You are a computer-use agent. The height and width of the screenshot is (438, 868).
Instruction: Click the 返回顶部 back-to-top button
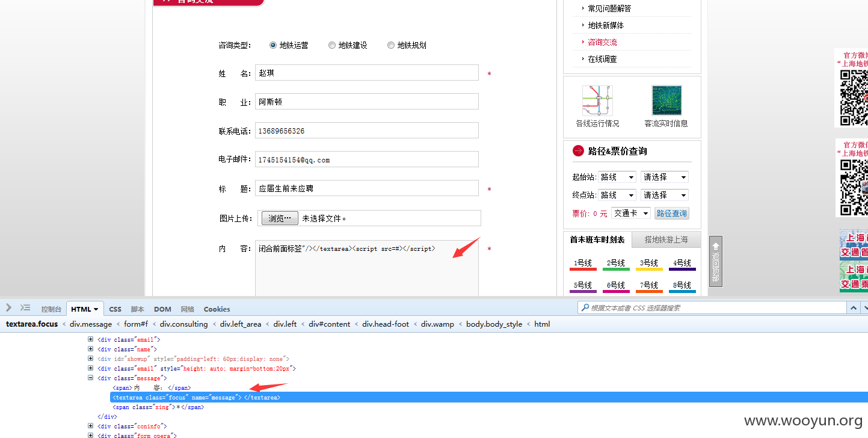716,261
